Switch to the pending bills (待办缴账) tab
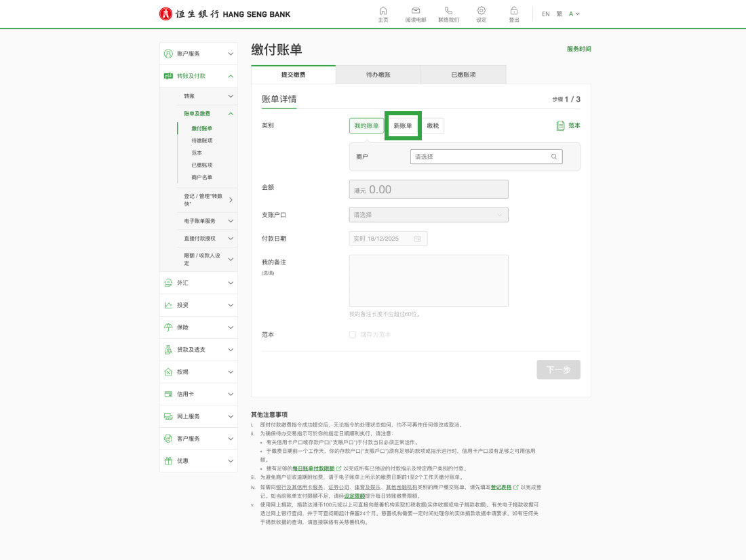The width and height of the screenshot is (746, 560). (x=378, y=75)
